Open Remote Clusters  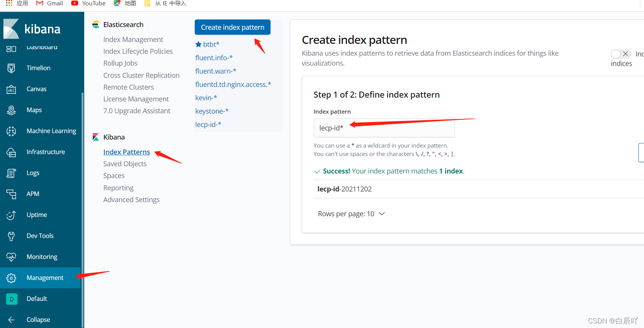(128, 87)
